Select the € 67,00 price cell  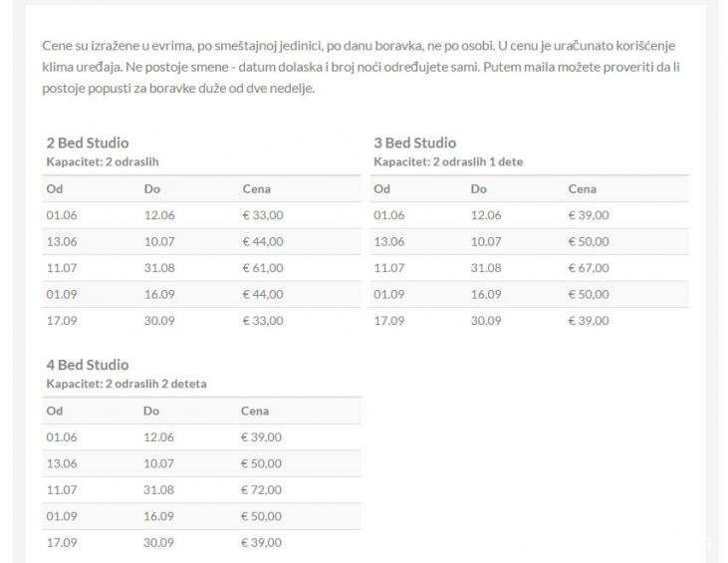589,268
